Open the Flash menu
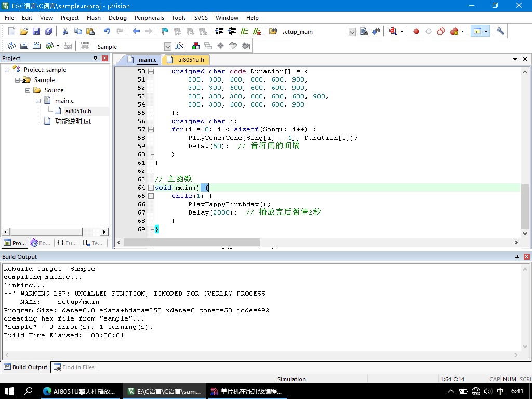The height and width of the screenshot is (399, 532). (94, 18)
